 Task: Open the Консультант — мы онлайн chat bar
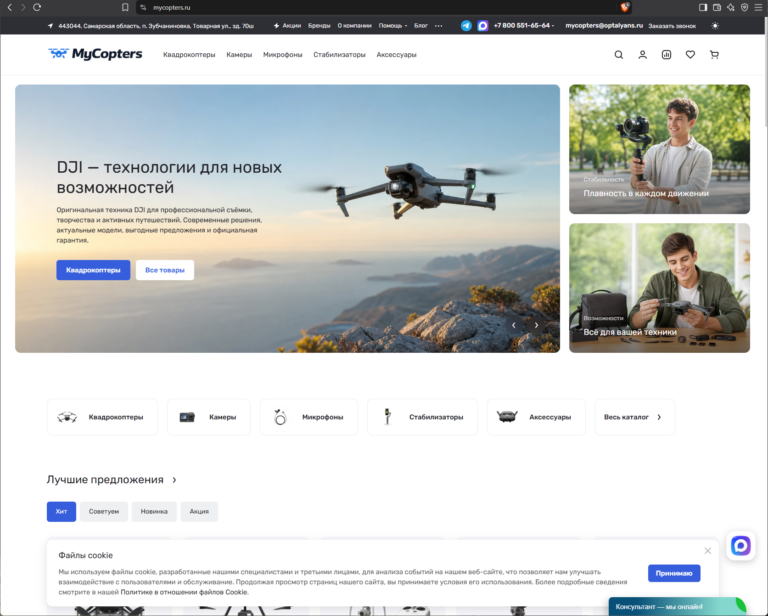coord(677,607)
